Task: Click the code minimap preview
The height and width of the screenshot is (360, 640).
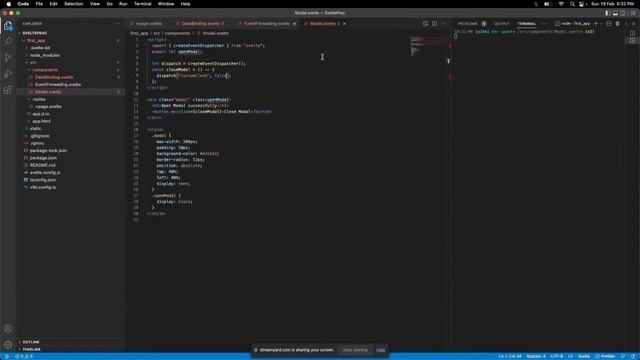Action: [x=427, y=46]
